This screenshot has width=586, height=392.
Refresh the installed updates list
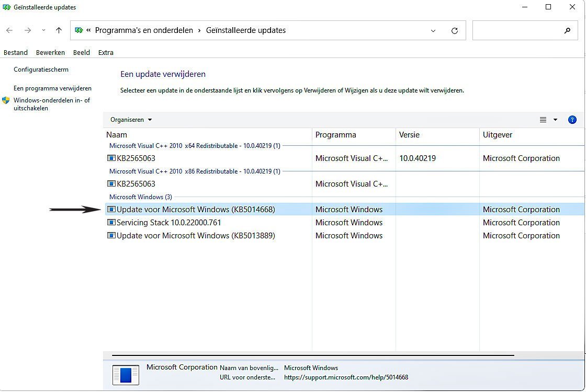[455, 31]
